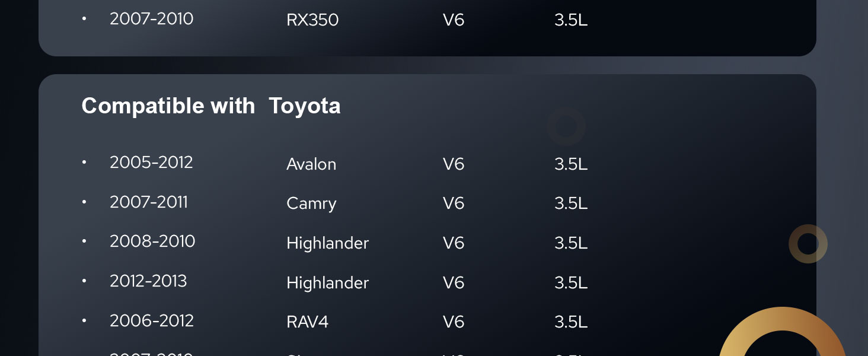Select the "Compatible with Toyota" heading
Viewport: 868px width, 356px height.
coord(210,106)
